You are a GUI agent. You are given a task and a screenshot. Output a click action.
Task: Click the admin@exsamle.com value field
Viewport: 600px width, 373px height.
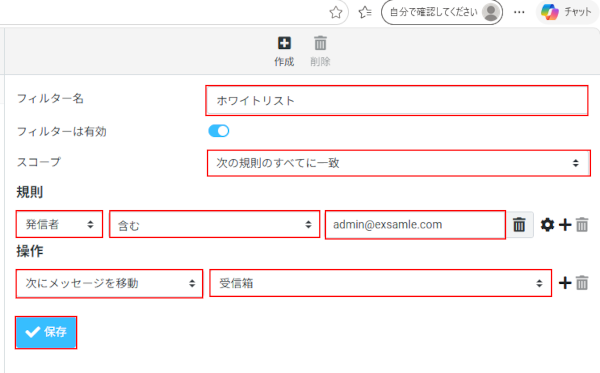[x=415, y=225]
